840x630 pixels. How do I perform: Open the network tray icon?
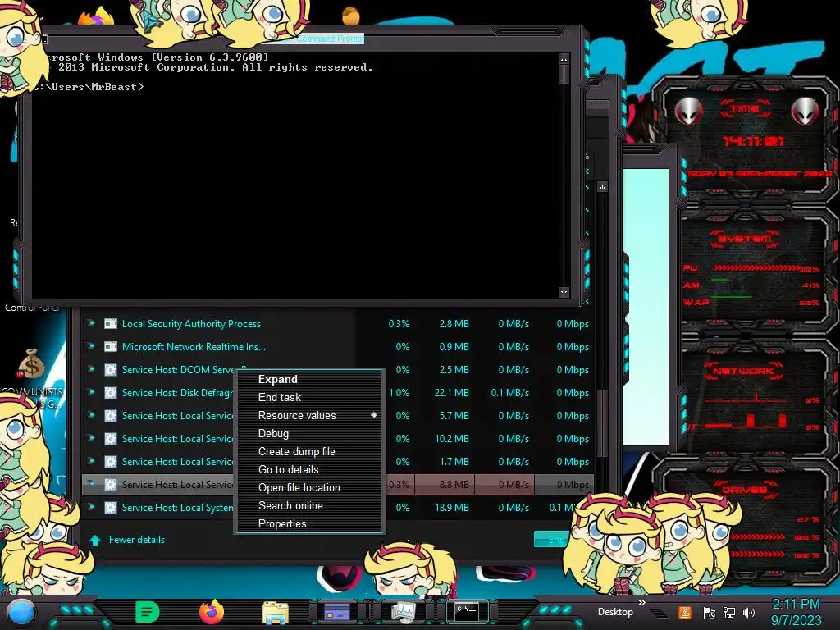coord(729,613)
